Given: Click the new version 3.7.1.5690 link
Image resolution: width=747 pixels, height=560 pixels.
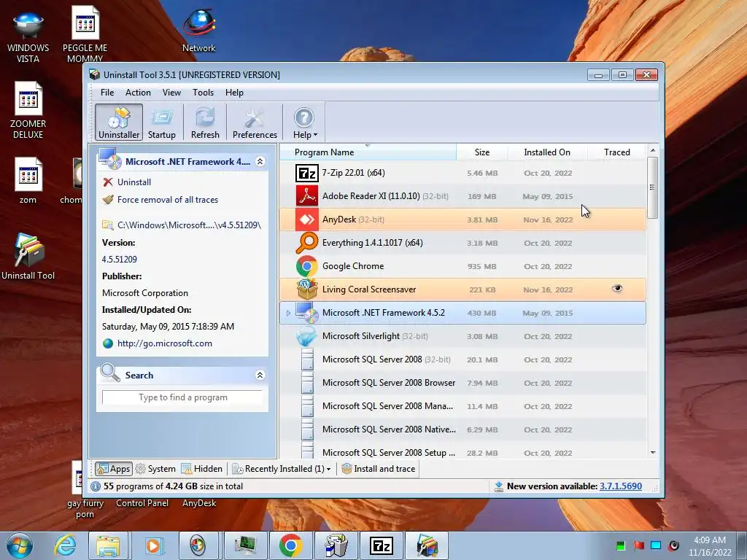Looking at the screenshot, I should coord(620,486).
